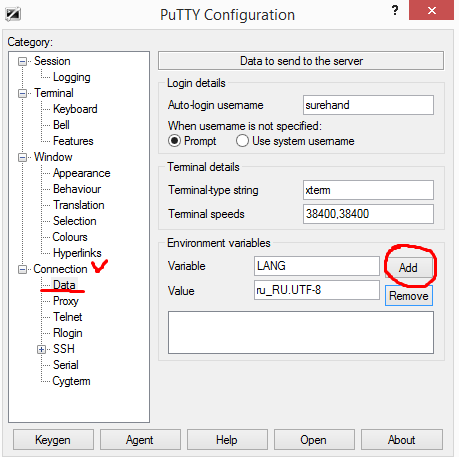Click the Terminal speeds field

click(368, 214)
